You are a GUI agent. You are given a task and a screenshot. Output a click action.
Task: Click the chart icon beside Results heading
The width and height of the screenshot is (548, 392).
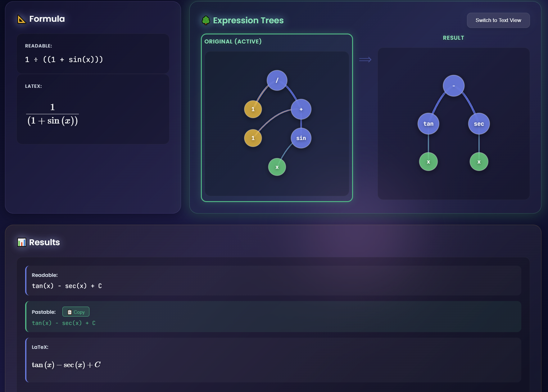pyautogui.click(x=22, y=242)
